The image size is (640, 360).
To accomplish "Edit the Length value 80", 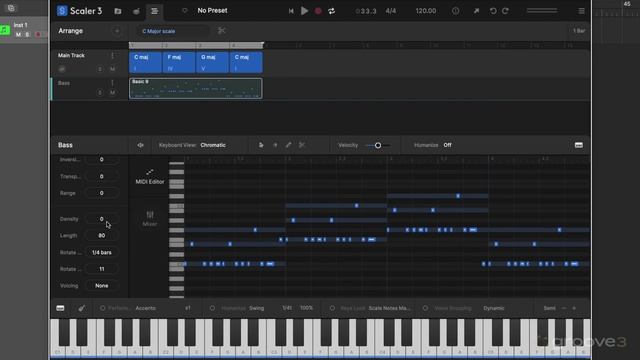I will 102,236.
